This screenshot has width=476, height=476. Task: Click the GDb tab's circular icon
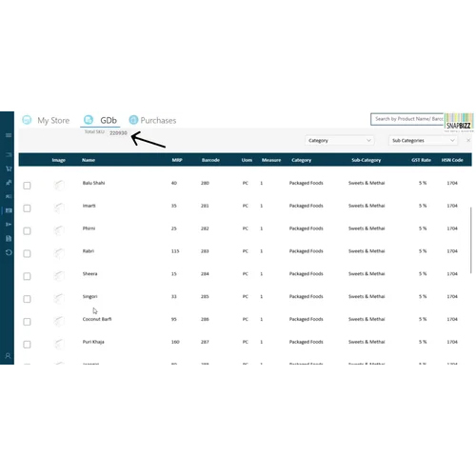click(x=89, y=120)
